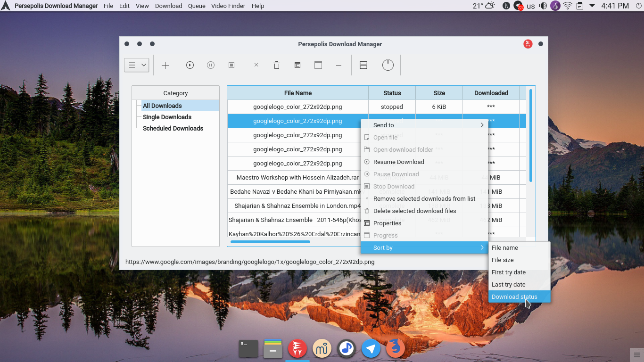Select the Single Downloads category
The height and width of the screenshot is (362, 644).
(167, 117)
